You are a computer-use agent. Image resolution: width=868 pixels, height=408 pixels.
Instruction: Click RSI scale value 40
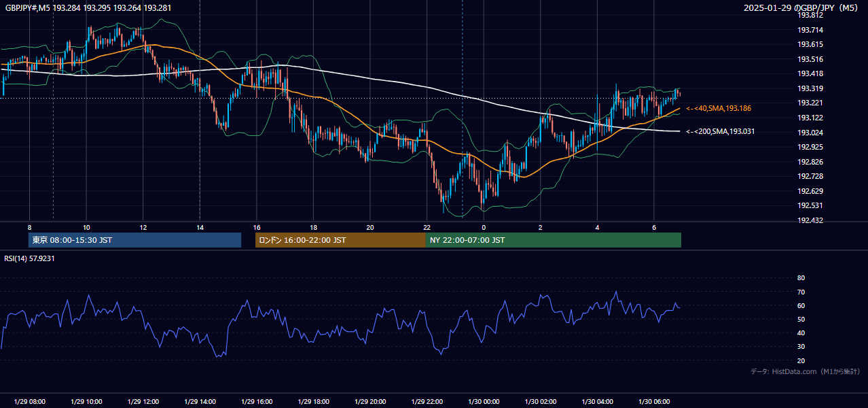(801, 333)
